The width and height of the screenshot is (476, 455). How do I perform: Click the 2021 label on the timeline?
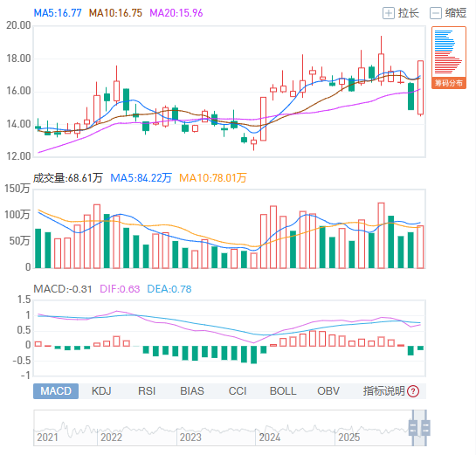click(47, 438)
